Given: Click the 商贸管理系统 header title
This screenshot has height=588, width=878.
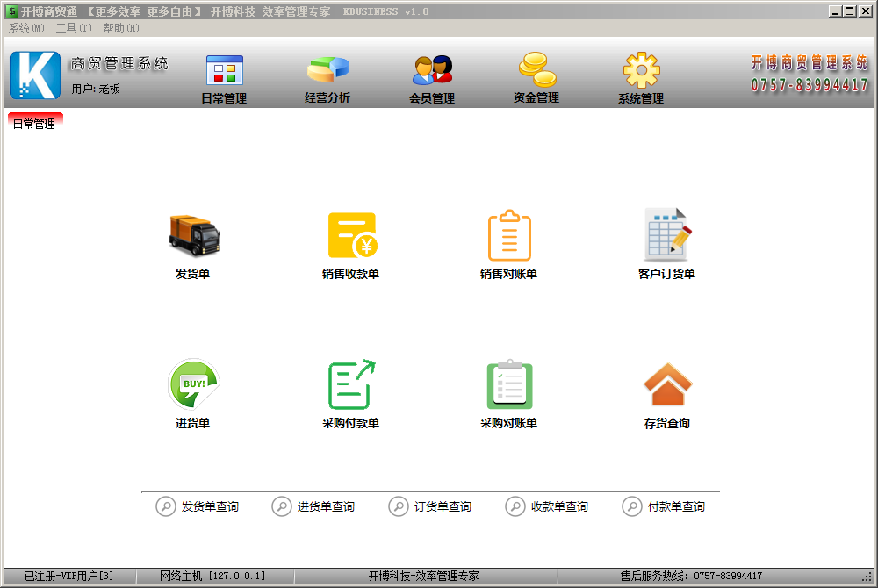Looking at the screenshot, I should pyautogui.click(x=119, y=64).
